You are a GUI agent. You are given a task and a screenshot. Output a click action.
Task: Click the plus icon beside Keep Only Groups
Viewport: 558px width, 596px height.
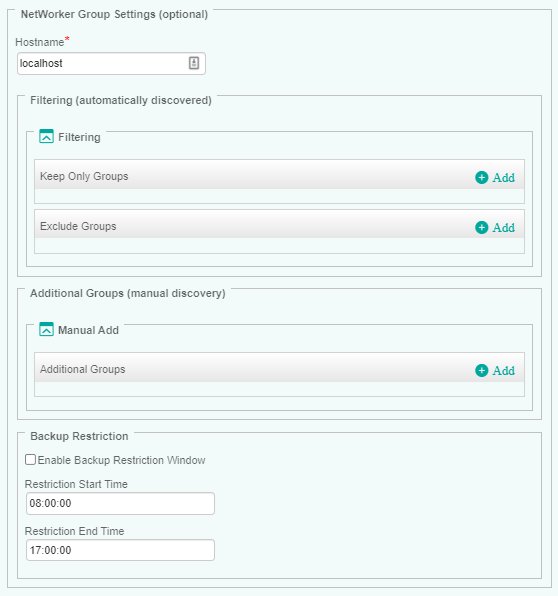(482, 178)
